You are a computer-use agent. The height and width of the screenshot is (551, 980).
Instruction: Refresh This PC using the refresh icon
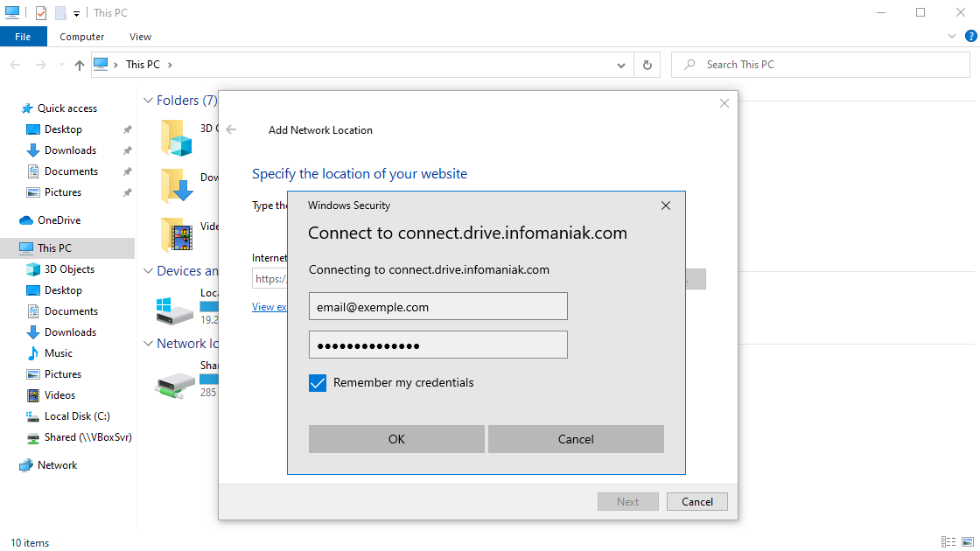647,64
